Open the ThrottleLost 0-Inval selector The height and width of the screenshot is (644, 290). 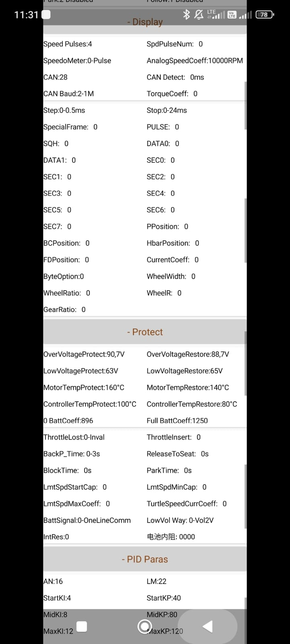pyautogui.click(x=74, y=437)
